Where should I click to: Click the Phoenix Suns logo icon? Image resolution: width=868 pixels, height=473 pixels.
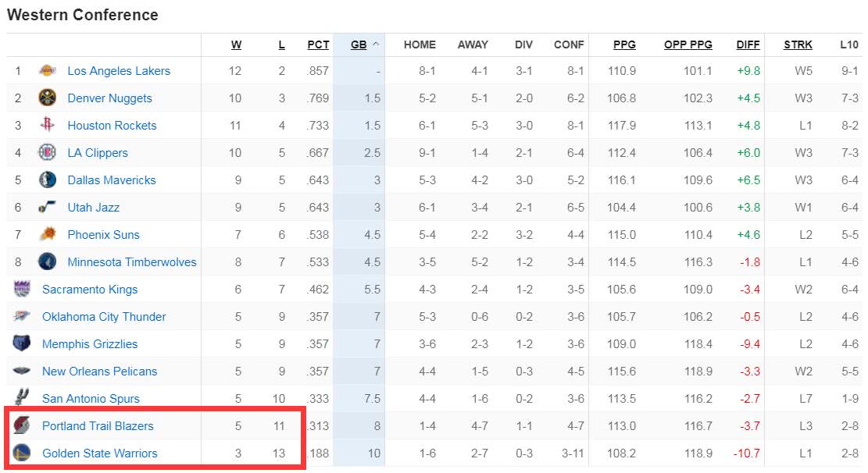tap(48, 234)
